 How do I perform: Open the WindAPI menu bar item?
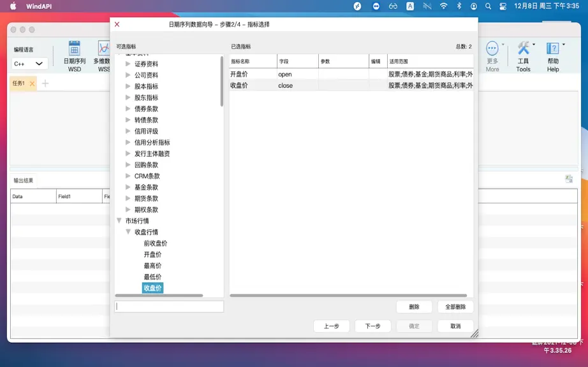(x=39, y=6)
